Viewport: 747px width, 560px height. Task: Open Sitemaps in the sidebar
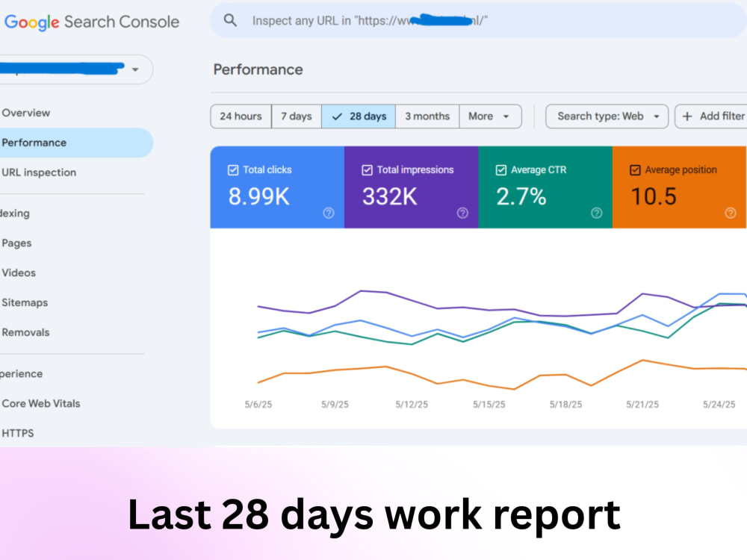pyautogui.click(x=25, y=302)
